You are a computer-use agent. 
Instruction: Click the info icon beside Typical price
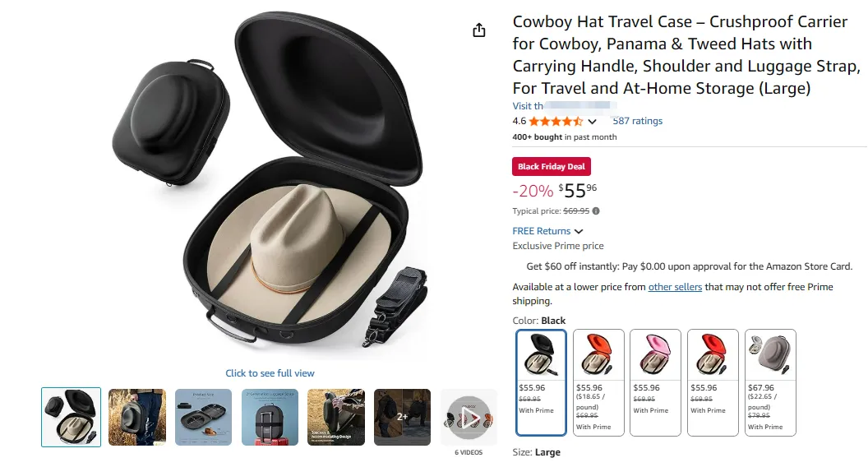[x=596, y=211]
